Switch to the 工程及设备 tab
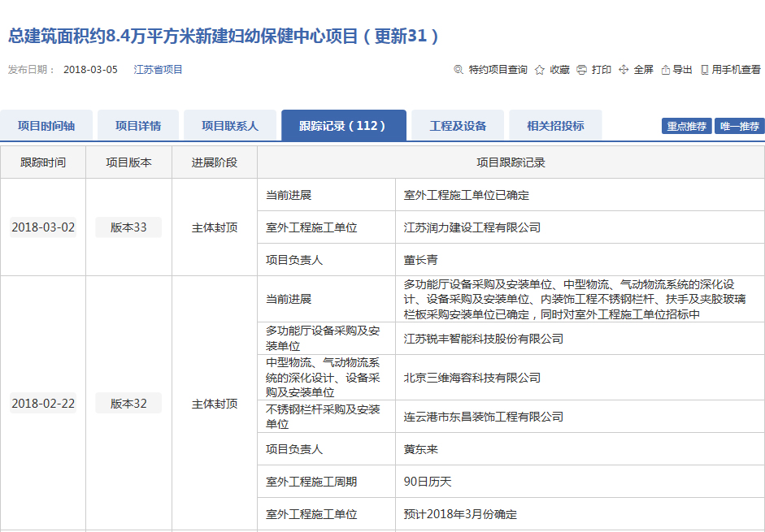This screenshot has height=532, width=765. pyautogui.click(x=458, y=126)
